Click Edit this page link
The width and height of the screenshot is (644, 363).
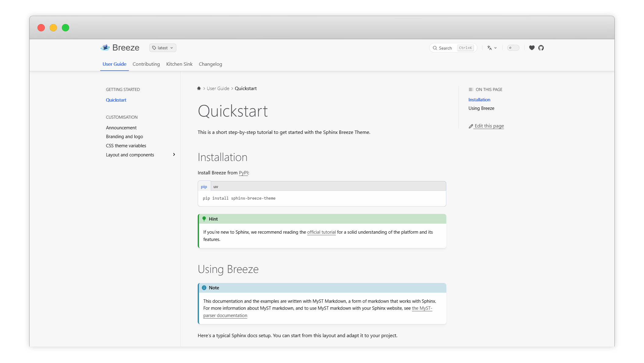tap(489, 126)
